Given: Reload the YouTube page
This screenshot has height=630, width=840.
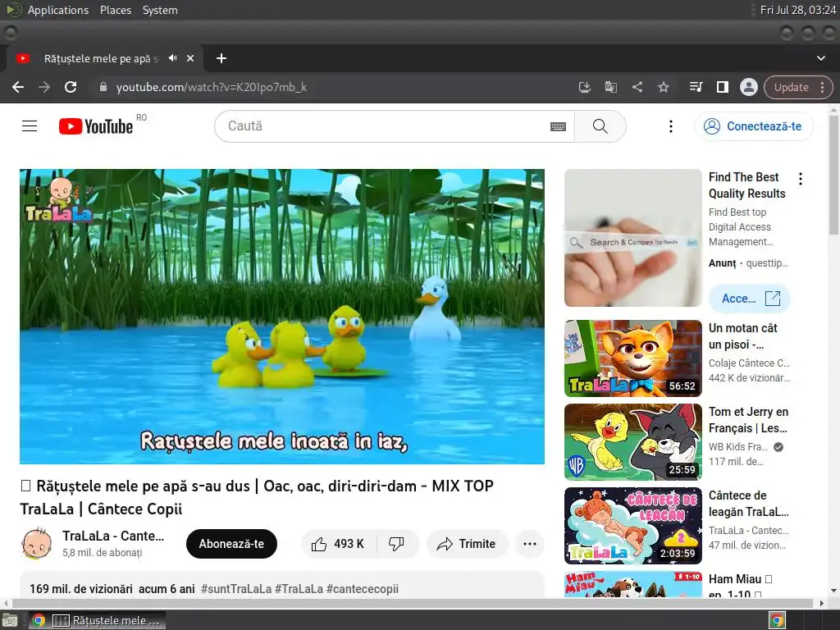Looking at the screenshot, I should tap(71, 87).
